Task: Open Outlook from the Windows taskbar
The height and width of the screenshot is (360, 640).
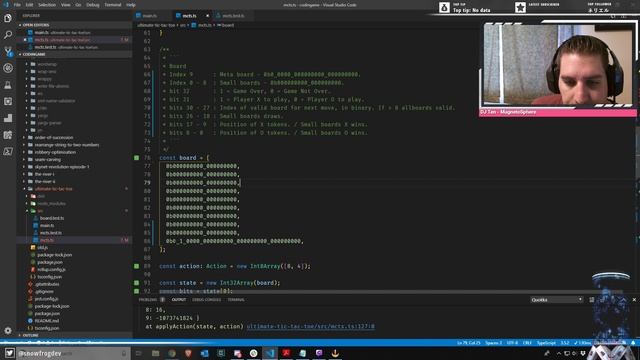Action: click(x=204, y=353)
